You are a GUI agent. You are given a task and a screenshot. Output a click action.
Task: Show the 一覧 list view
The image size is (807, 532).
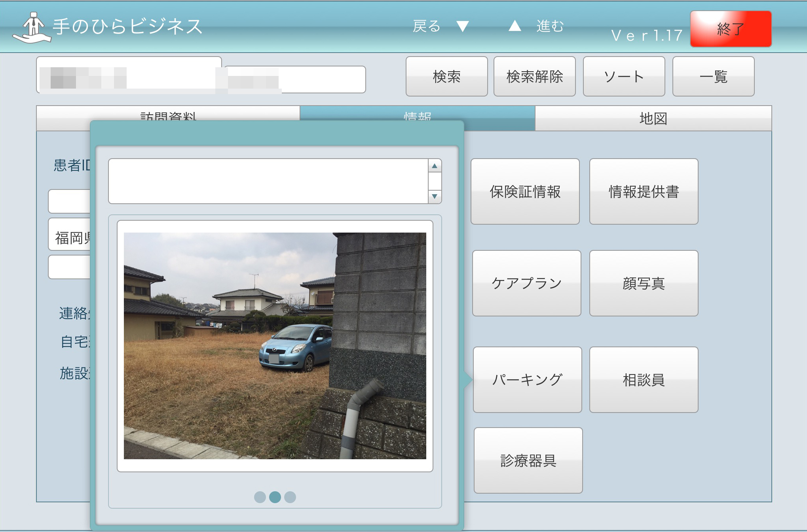[x=713, y=76]
